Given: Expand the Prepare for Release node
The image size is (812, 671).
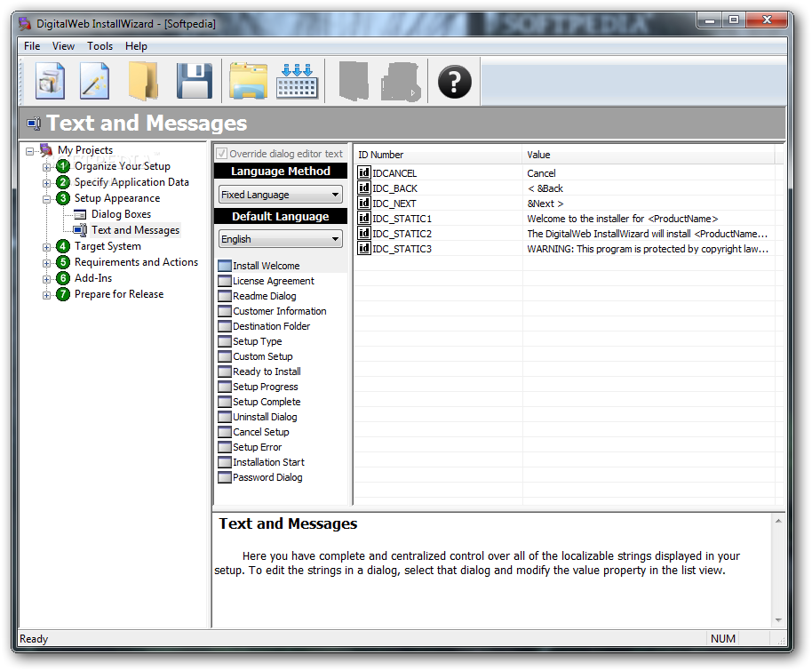Looking at the screenshot, I should (46, 295).
